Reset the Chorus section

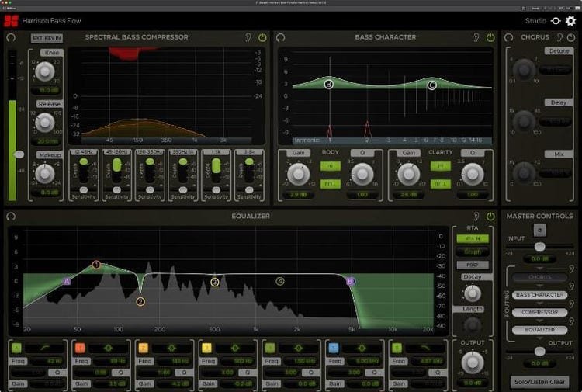point(508,37)
